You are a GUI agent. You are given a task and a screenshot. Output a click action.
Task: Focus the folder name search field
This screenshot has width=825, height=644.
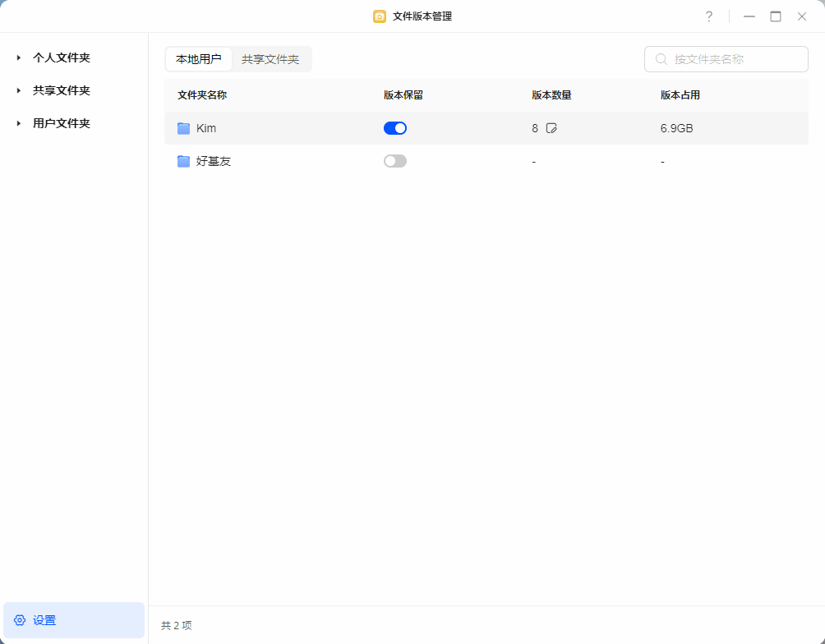pos(726,59)
